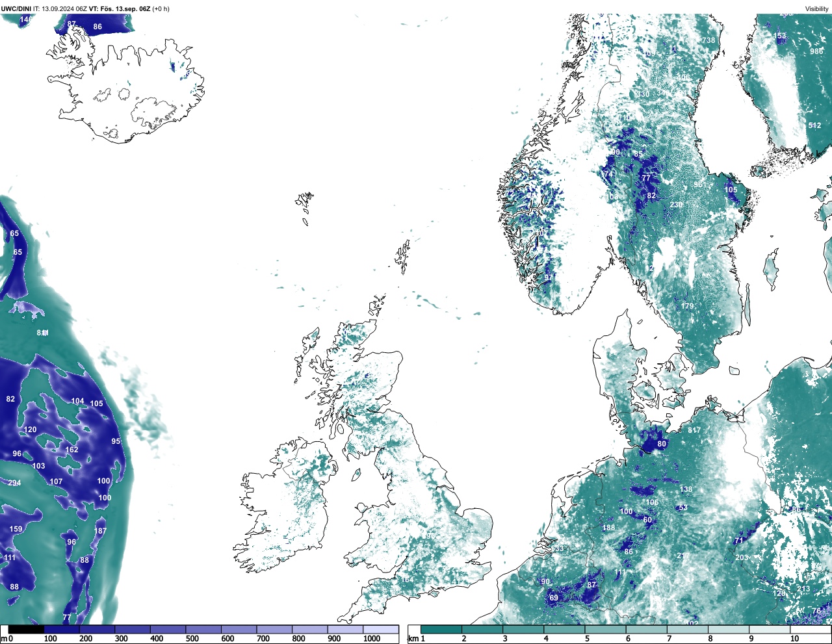This screenshot has height=644, width=832.
Task: Click the '500' label on the metre legend
Action: point(192,639)
